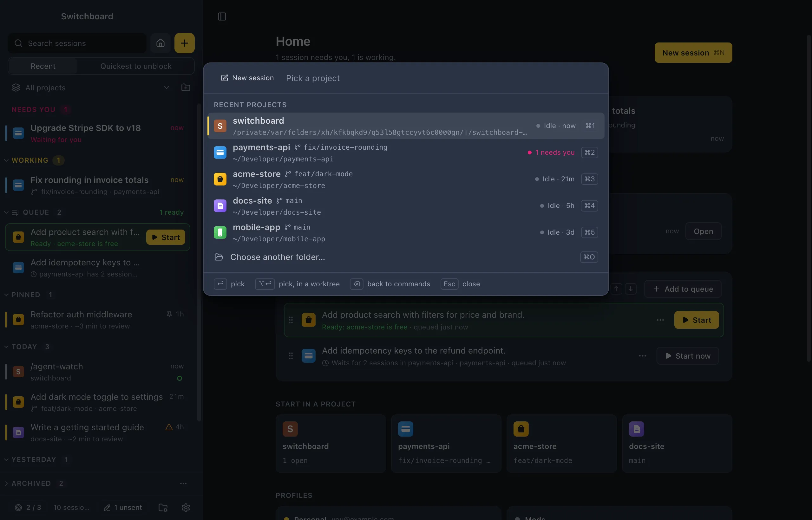This screenshot has width=812, height=520.
Task: Collapse the Queue section
Action: pos(6,212)
